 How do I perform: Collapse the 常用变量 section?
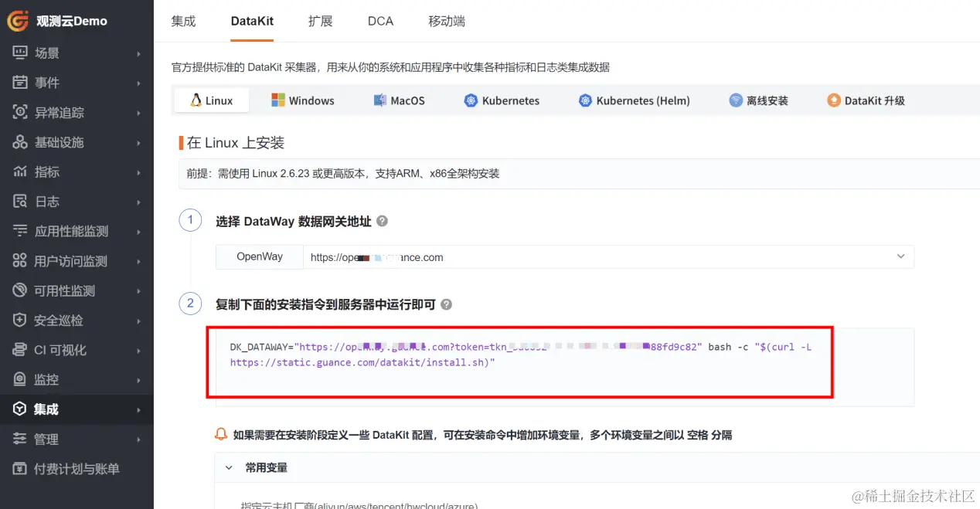(229, 467)
